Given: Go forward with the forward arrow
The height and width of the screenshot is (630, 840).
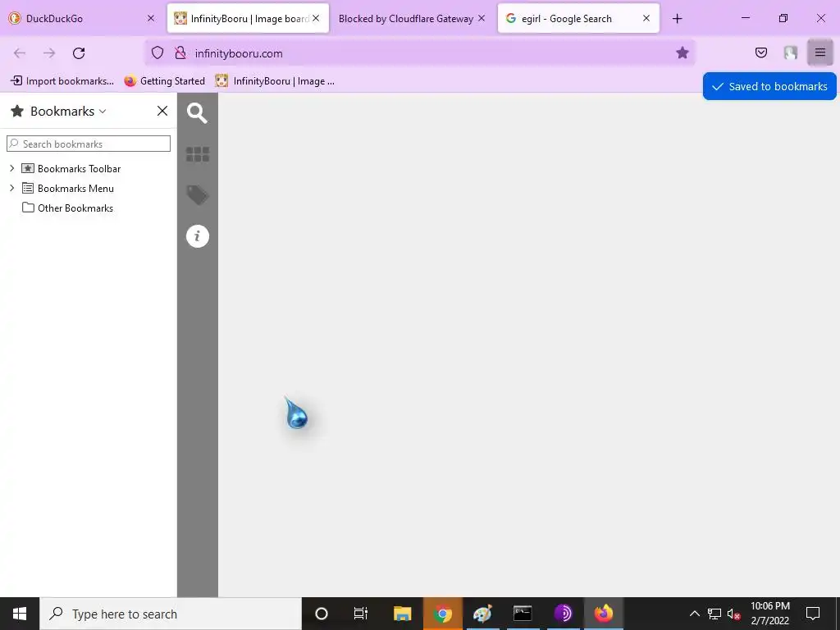Looking at the screenshot, I should pyautogui.click(x=49, y=53).
